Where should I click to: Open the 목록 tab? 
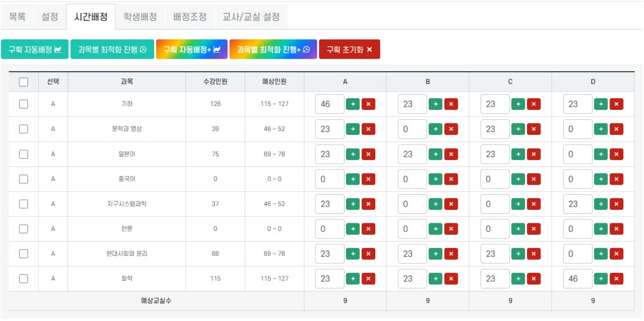click(17, 17)
